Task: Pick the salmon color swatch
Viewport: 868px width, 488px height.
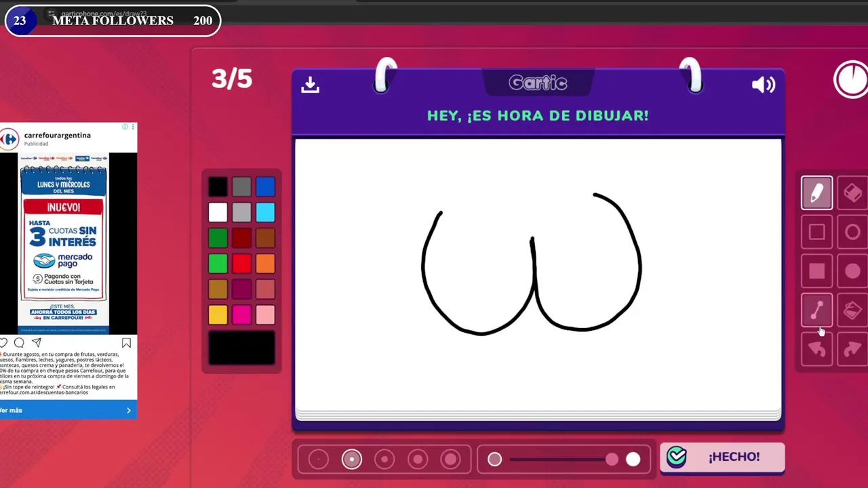Action: (265, 289)
